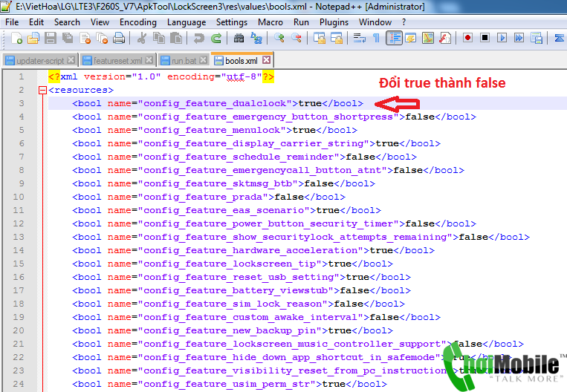Screen dimensions: 567x392
Task: Close all documents via toolbar icon
Action: tap(102, 38)
